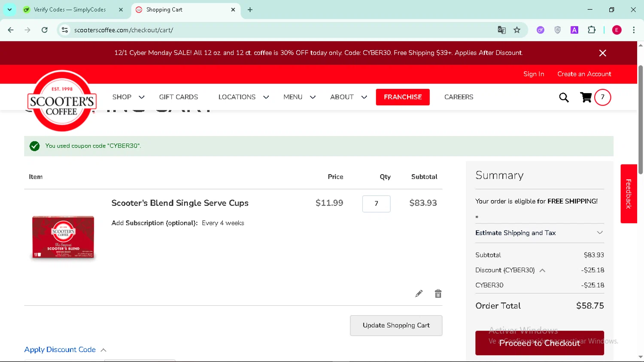Click the translate page icon
Viewport: 644px width, 362px height.
(x=501, y=30)
